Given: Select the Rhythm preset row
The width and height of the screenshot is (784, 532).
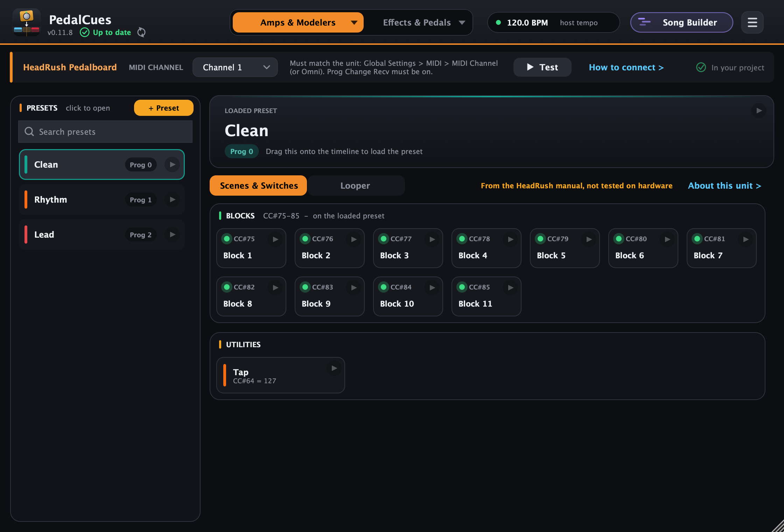Looking at the screenshot, I should (101, 199).
